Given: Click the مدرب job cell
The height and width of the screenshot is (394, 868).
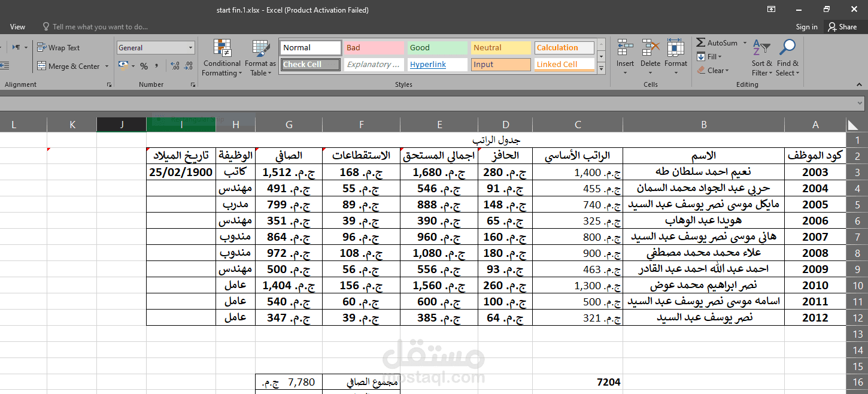Looking at the screenshot, I should point(235,205).
